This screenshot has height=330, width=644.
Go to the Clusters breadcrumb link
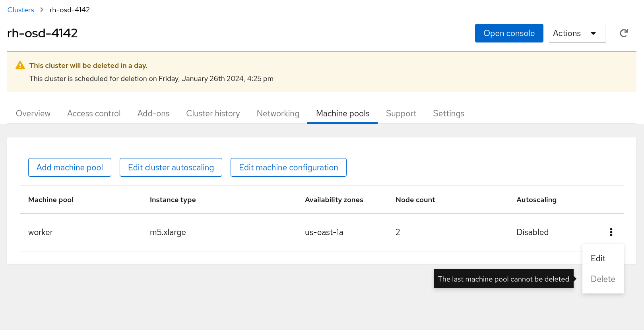pyautogui.click(x=21, y=10)
